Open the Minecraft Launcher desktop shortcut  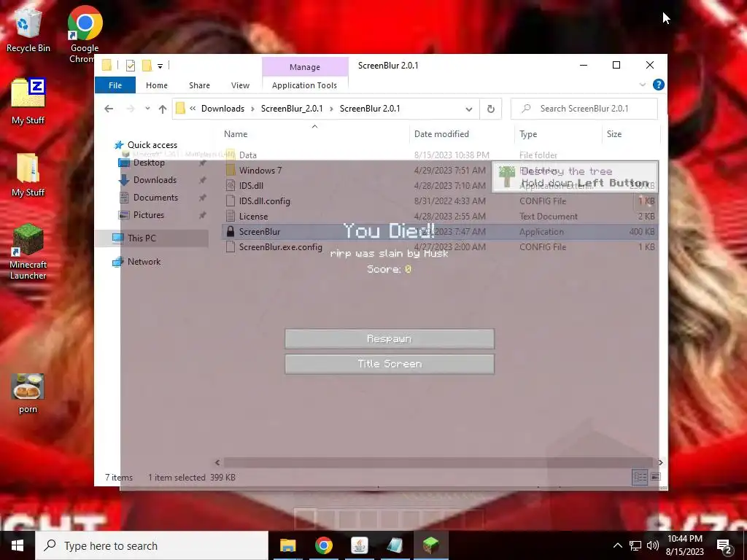click(x=28, y=252)
